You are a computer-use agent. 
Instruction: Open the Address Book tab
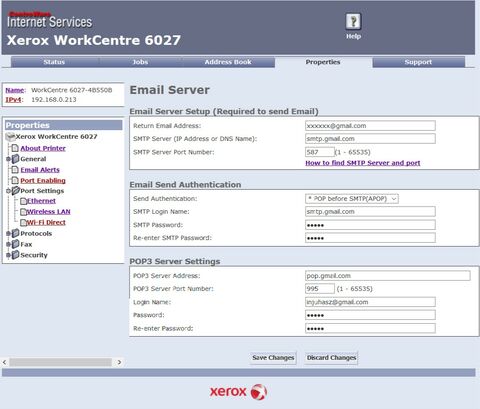tap(228, 62)
